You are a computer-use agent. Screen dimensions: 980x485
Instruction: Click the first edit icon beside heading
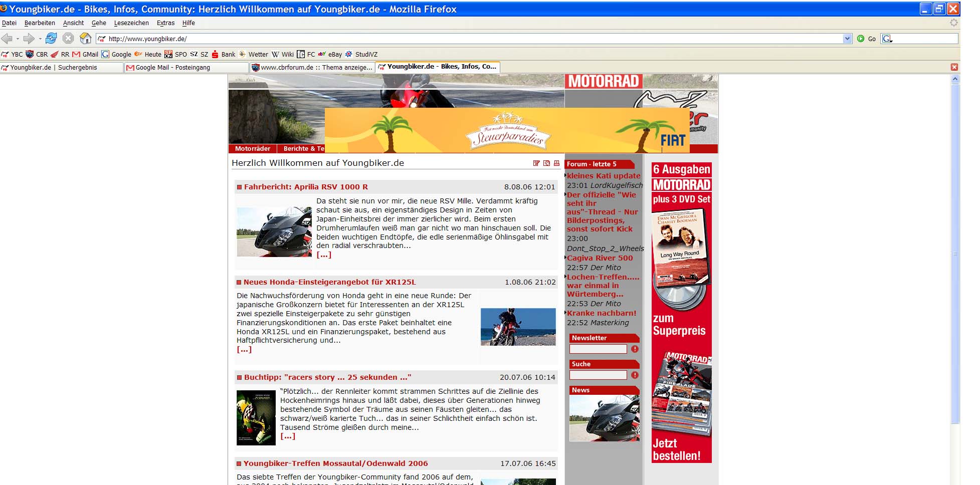(x=536, y=163)
